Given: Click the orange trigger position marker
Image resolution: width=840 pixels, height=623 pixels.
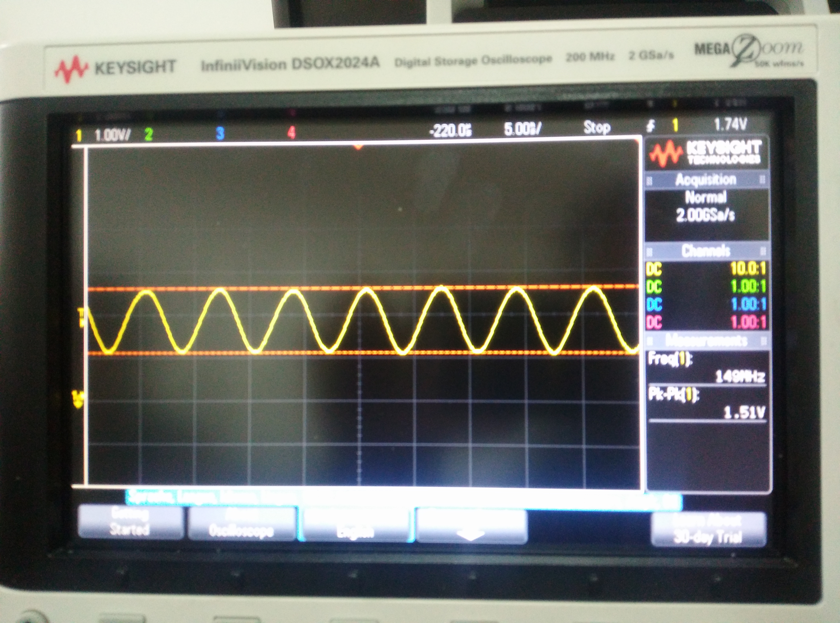Looking at the screenshot, I should point(358,147).
